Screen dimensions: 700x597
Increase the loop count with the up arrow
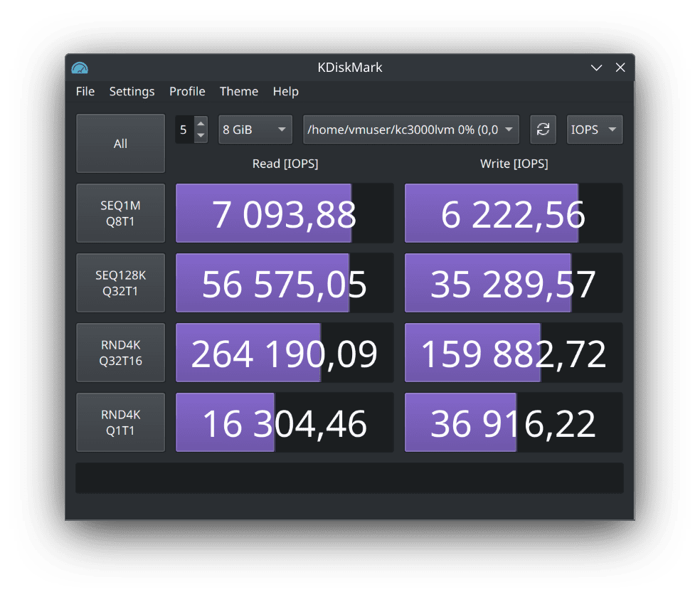point(201,124)
